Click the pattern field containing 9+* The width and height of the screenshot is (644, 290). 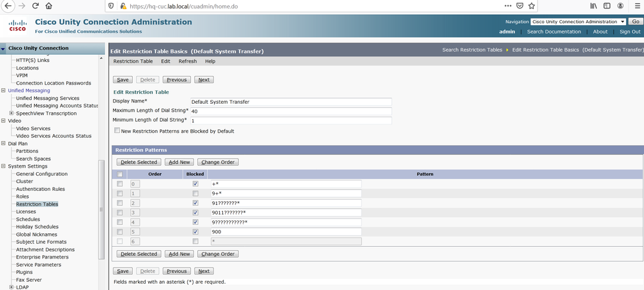286,193
